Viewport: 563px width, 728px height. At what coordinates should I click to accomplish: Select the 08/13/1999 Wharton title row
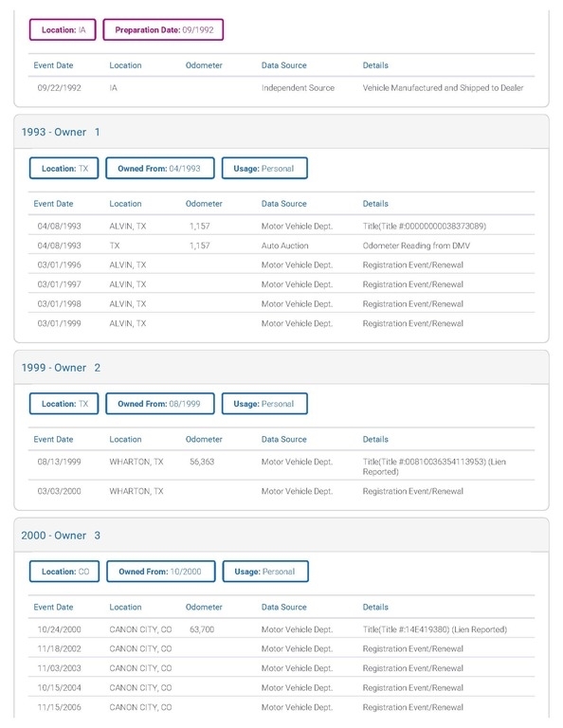pyautogui.click(x=281, y=465)
